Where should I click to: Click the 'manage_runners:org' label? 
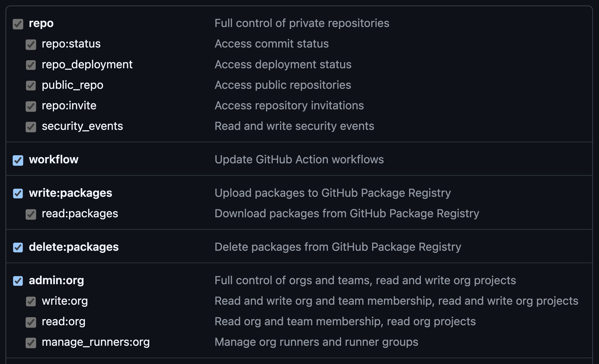click(x=96, y=342)
